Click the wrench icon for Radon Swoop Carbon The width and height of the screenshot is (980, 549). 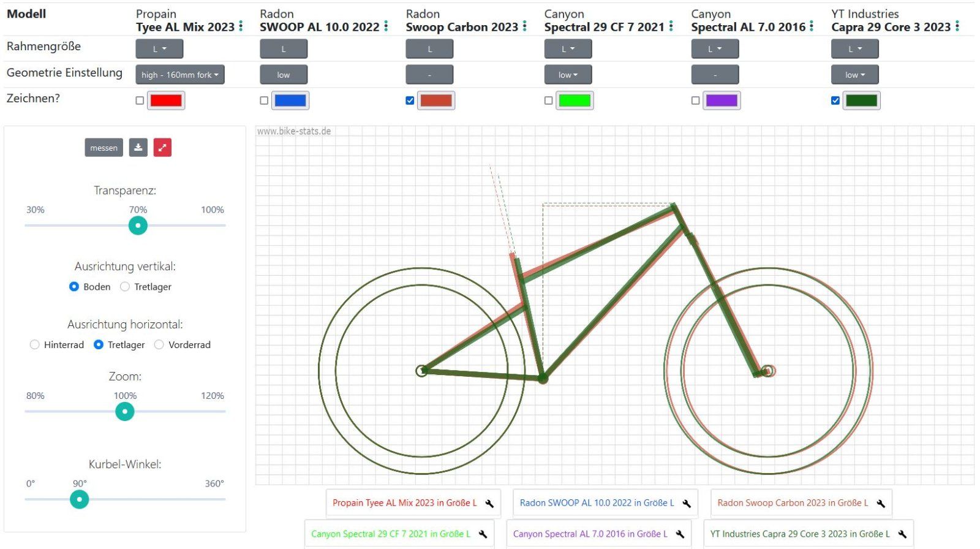[881, 504]
